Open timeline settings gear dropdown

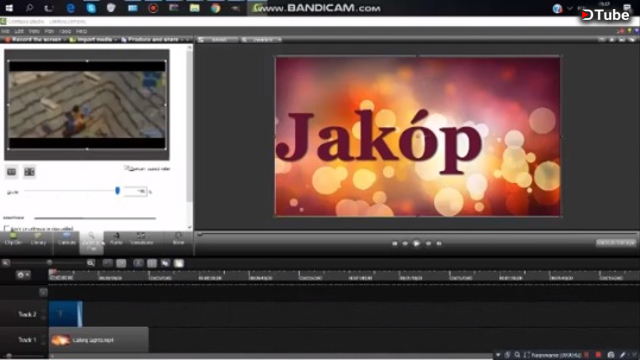click(23, 275)
